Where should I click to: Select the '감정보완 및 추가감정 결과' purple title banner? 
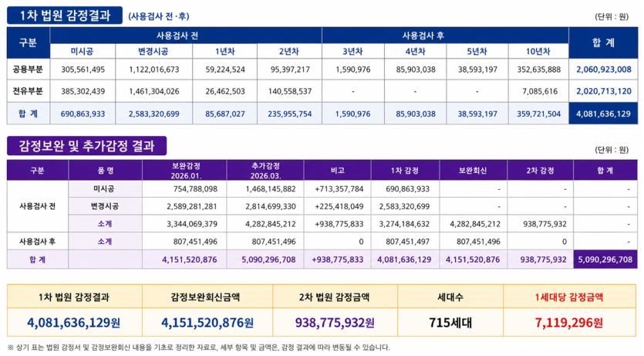86,145
